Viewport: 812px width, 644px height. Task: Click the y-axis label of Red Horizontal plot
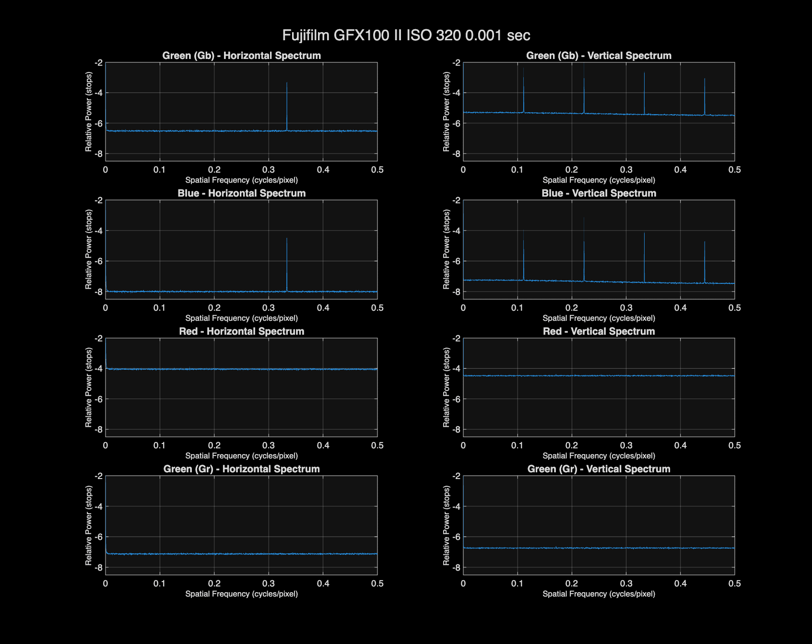89,387
